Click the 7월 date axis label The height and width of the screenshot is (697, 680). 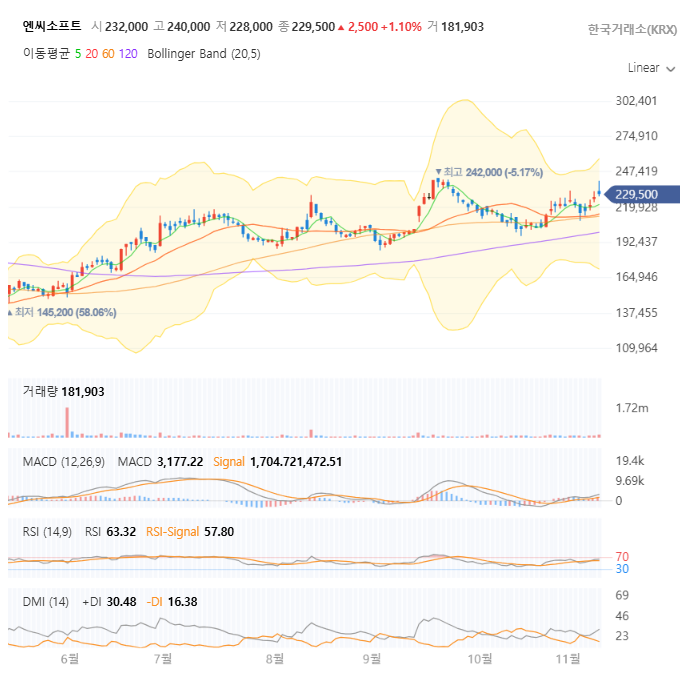163,659
